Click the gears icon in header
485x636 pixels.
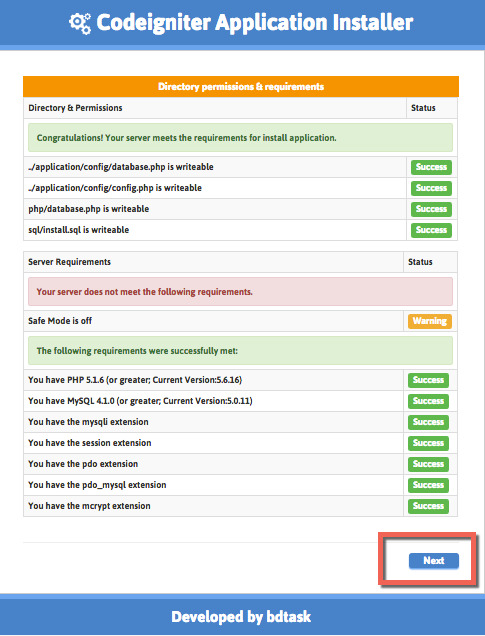pos(80,23)
